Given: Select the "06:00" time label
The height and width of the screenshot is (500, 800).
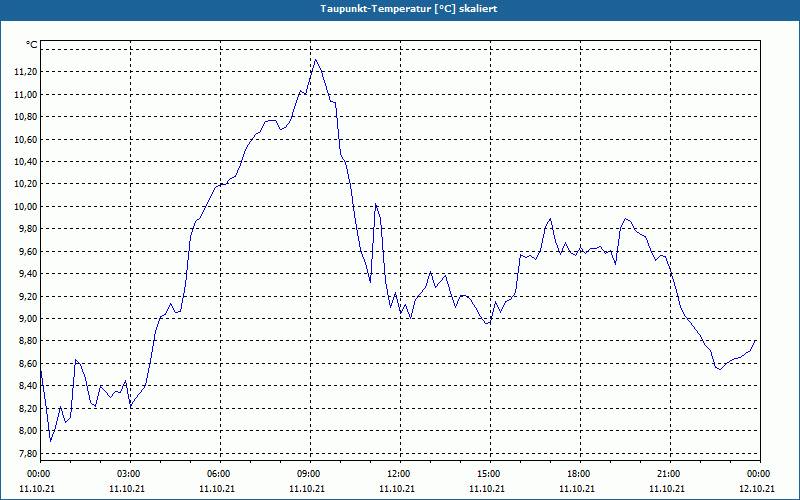Looking at the screenshot, I should point(218,474).
